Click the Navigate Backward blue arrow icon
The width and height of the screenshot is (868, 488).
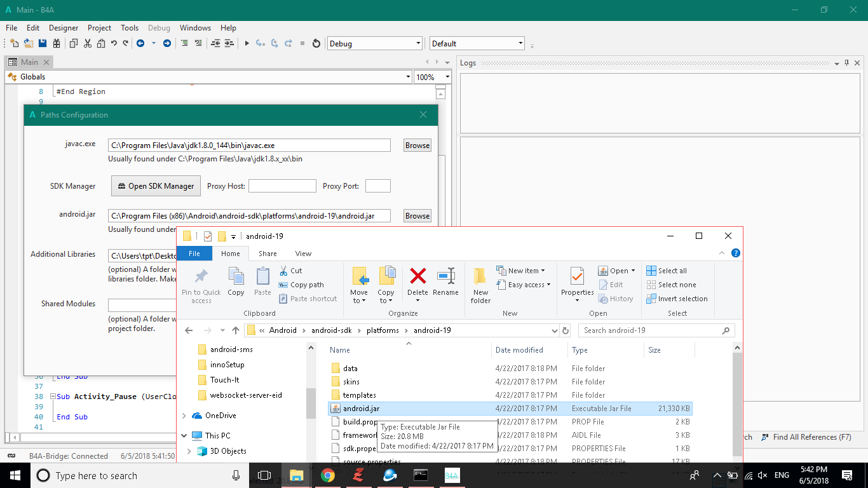click(x=140, y=43)
